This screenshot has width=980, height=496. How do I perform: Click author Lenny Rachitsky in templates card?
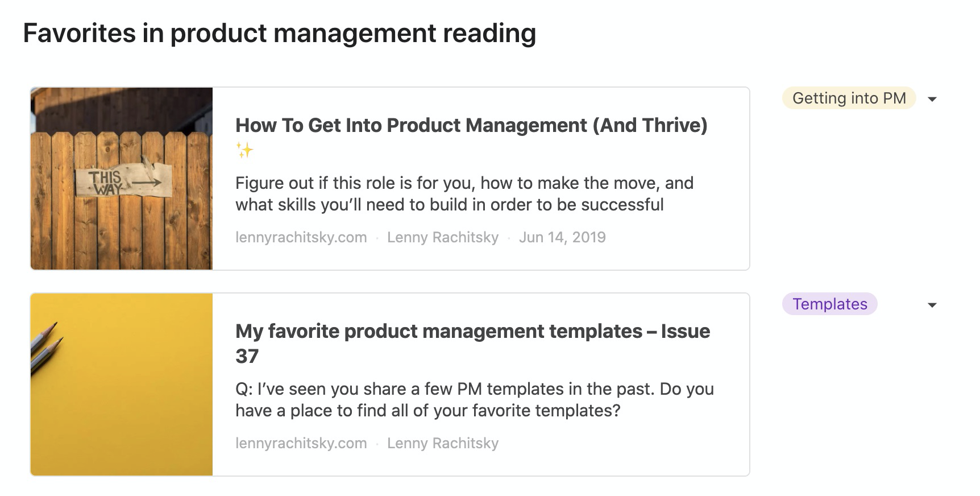(x=442, y=444)
